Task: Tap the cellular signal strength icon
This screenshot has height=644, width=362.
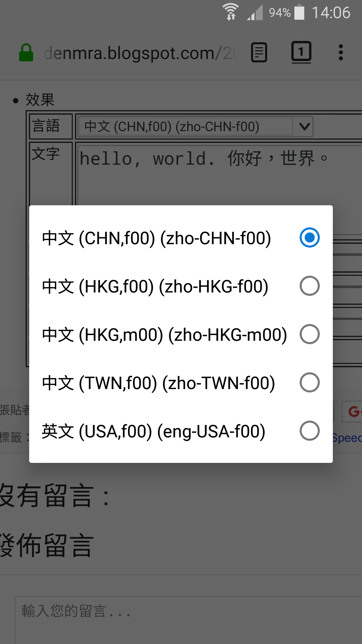Action: point(255,13)
